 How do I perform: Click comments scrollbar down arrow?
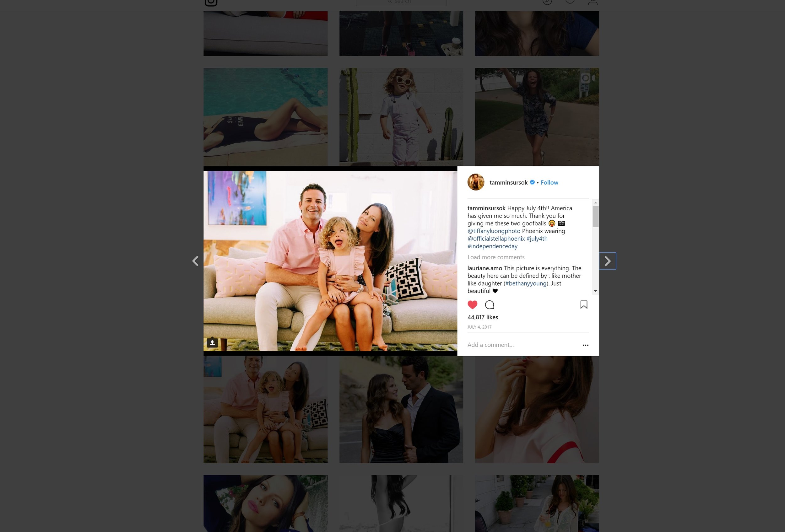point(596,291)
